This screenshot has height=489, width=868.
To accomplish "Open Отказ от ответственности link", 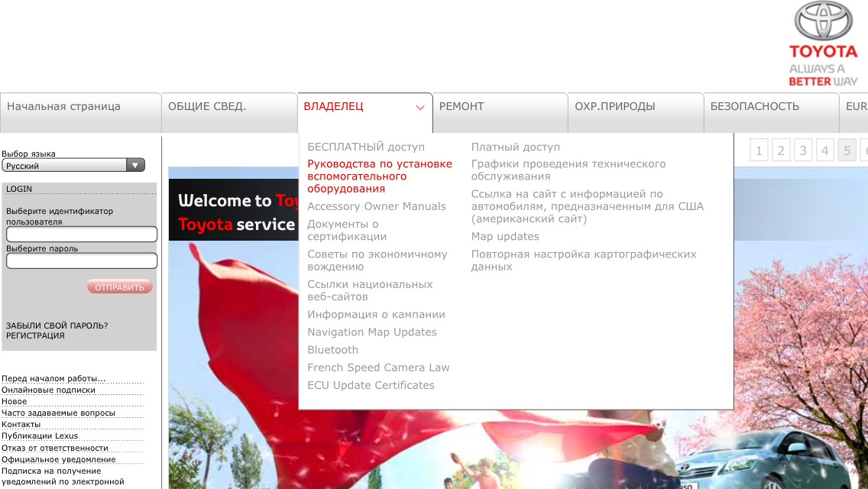I will point(55,448).
